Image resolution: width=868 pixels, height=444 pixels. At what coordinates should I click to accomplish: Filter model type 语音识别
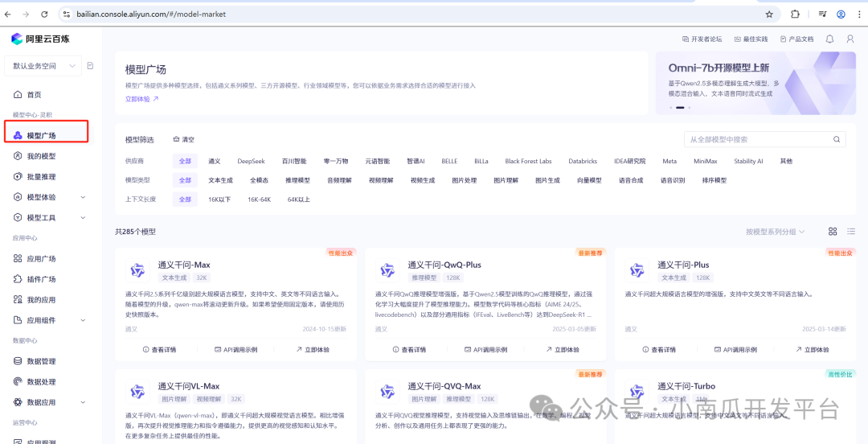coord(673,180)
